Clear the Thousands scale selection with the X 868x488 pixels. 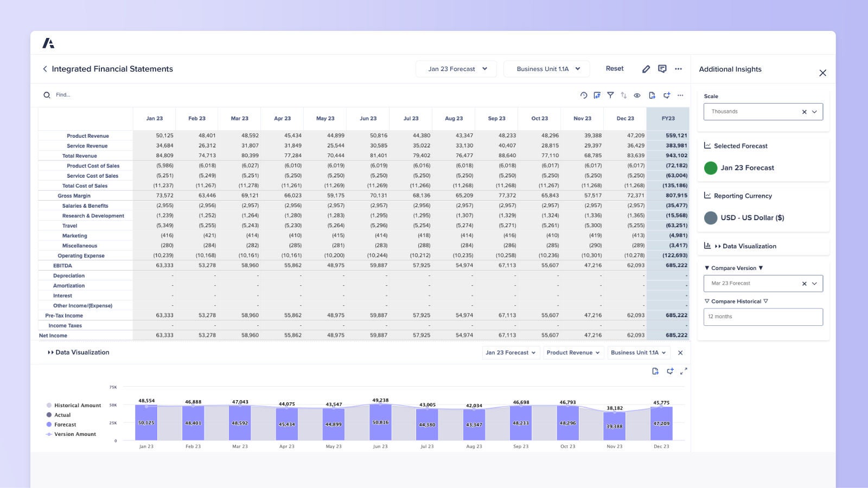click(804, 112)
